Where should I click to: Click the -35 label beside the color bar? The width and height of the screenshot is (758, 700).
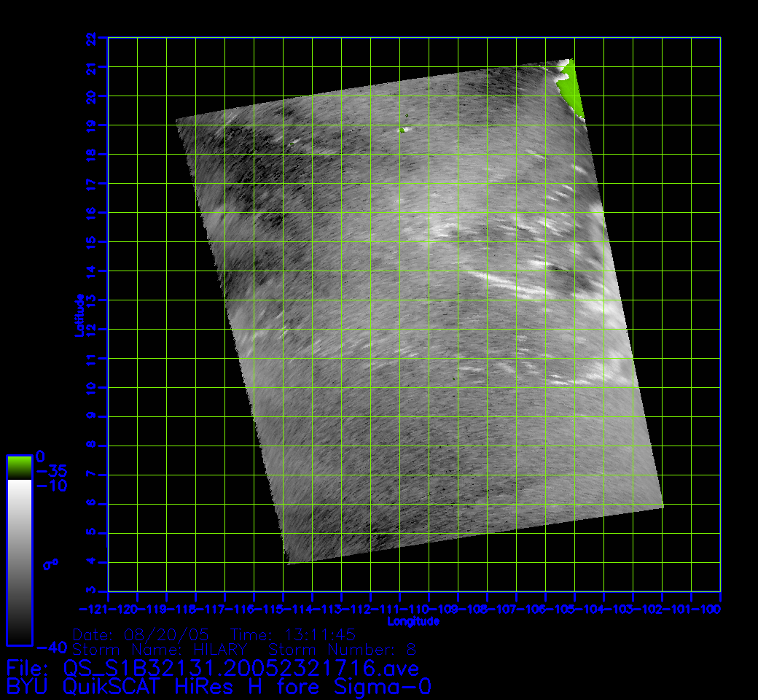pos(51,470)
